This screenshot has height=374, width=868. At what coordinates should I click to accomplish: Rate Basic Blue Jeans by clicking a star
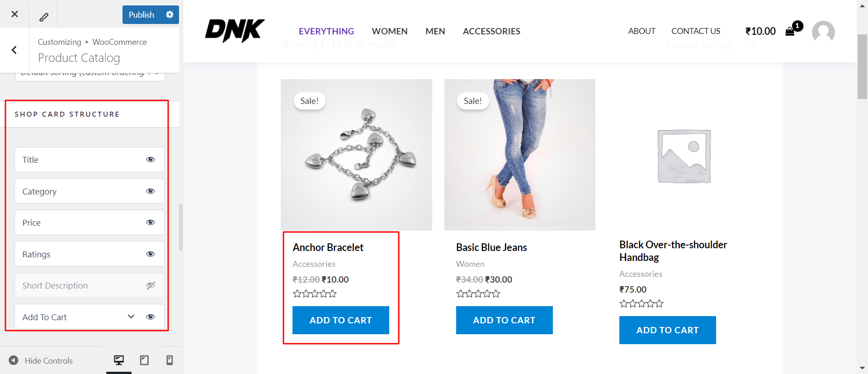pyautogui.click(x=478, y=294)
